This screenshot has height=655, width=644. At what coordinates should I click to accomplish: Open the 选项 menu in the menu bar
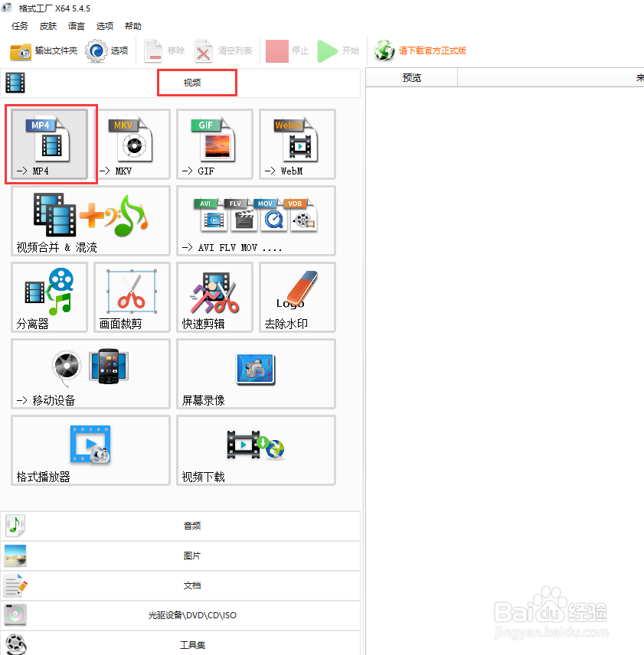pos(105,26)
